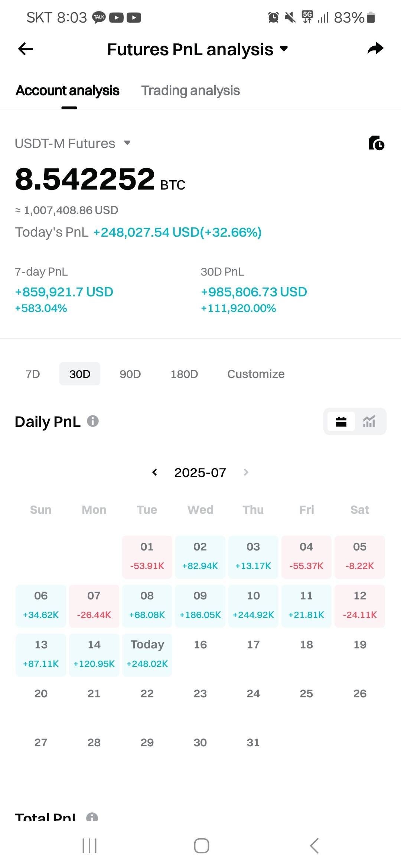
Task: Expand the Futures PnL analysis dropdown
Action: [x=284, y=49]
